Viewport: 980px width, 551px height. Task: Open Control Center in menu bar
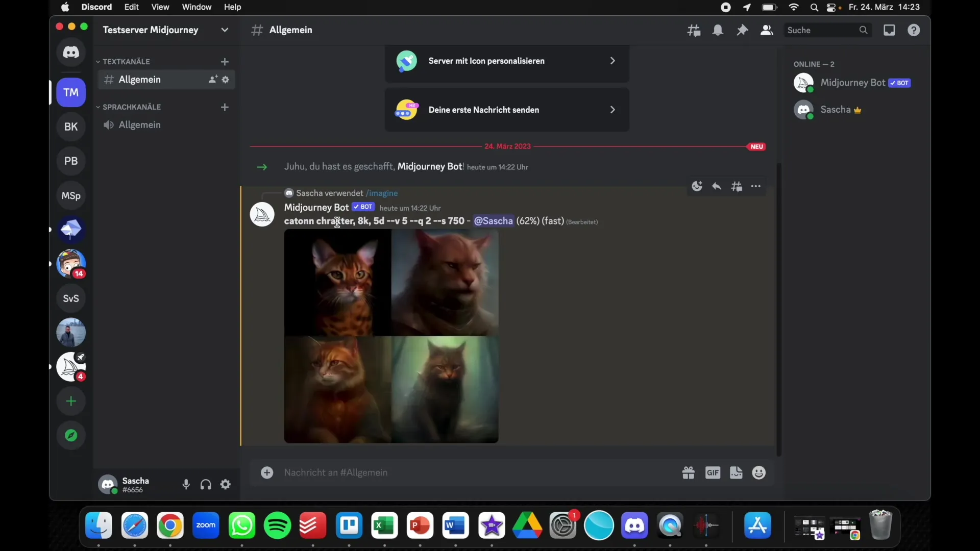click(x=831, y=7)
